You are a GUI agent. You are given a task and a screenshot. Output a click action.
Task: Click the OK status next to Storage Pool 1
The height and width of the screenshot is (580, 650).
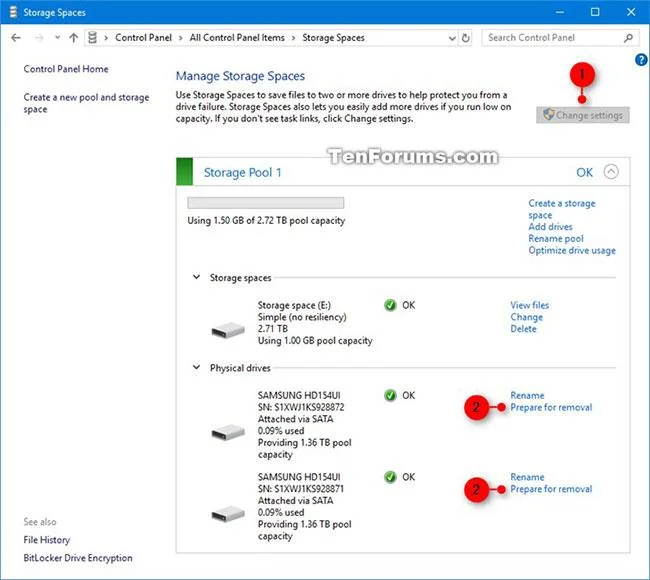point(585,172)
